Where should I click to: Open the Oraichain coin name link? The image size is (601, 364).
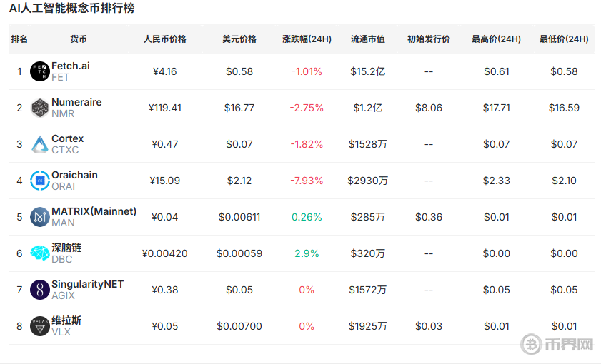(x=74, y=175)
